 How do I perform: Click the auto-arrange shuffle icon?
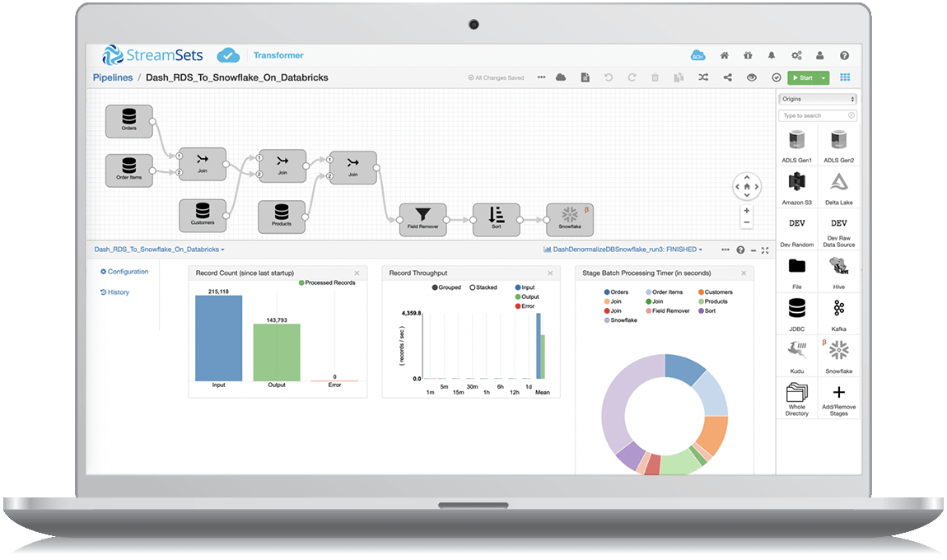click(x=703, y=77)
